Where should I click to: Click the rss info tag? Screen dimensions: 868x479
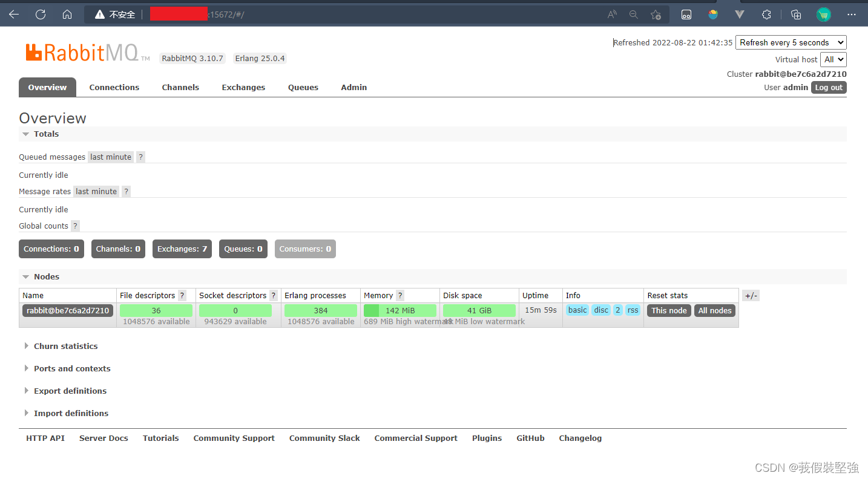(633, 310)
